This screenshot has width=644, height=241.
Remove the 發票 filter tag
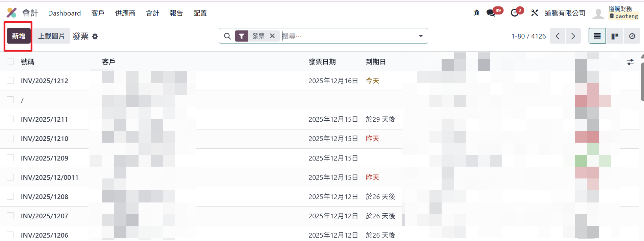pyautogui.click(x=272, y=36)
